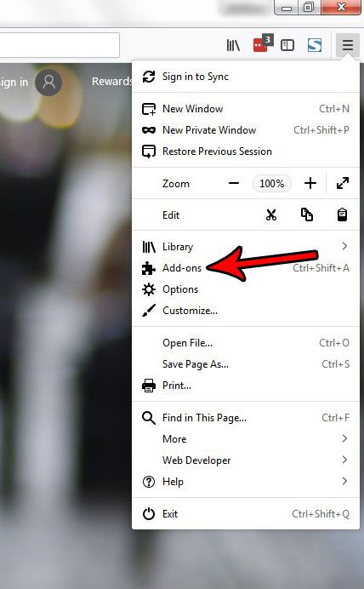364x589 pixels.
Task: Zoom out with the minus button
Action: click(x=234, y=183)
